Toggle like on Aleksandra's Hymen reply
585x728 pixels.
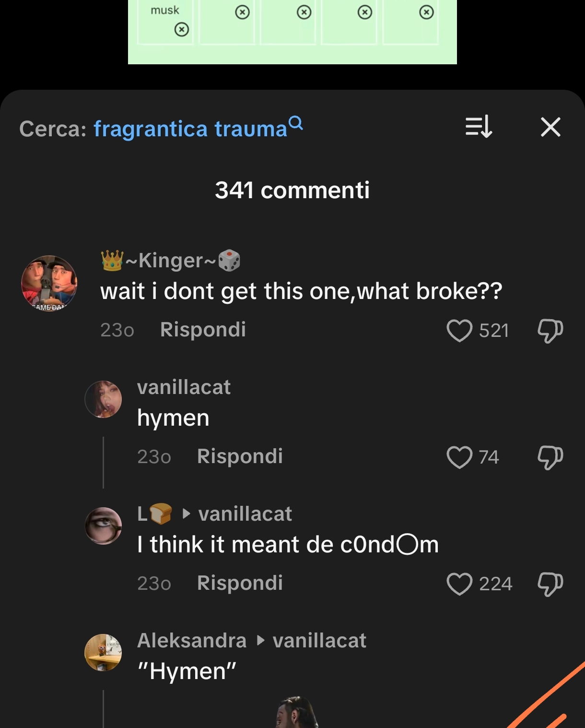(x=460, y=710)
